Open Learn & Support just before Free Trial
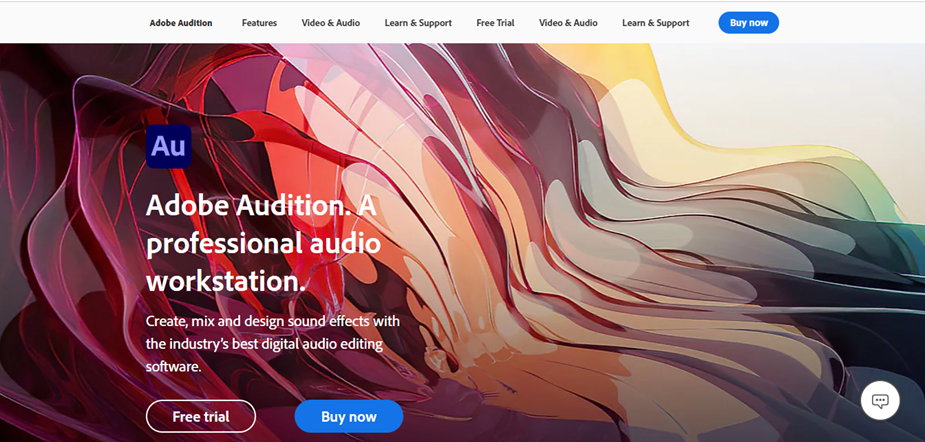Viewport: 925px width, 442px height. 418,23
